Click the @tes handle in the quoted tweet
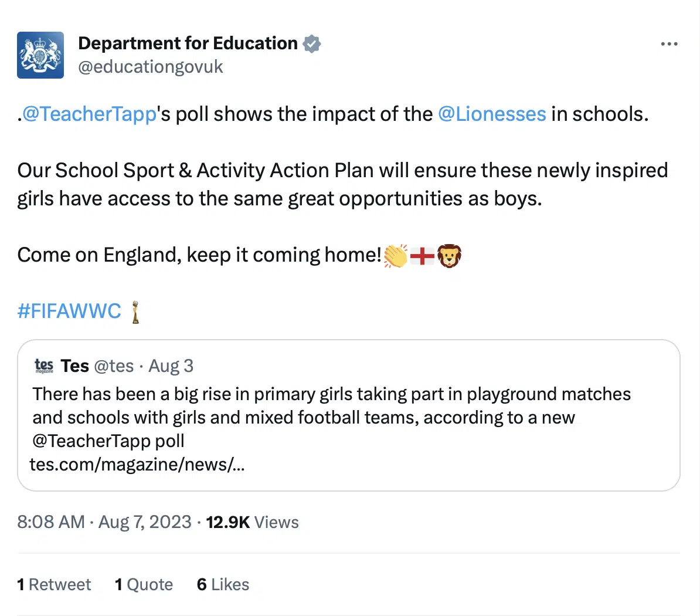The image size is (700, 616). [115, 365]
